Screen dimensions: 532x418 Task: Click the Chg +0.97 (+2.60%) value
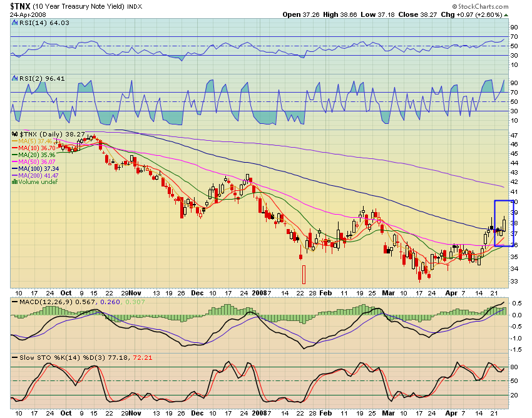click(x=482, y=14)
